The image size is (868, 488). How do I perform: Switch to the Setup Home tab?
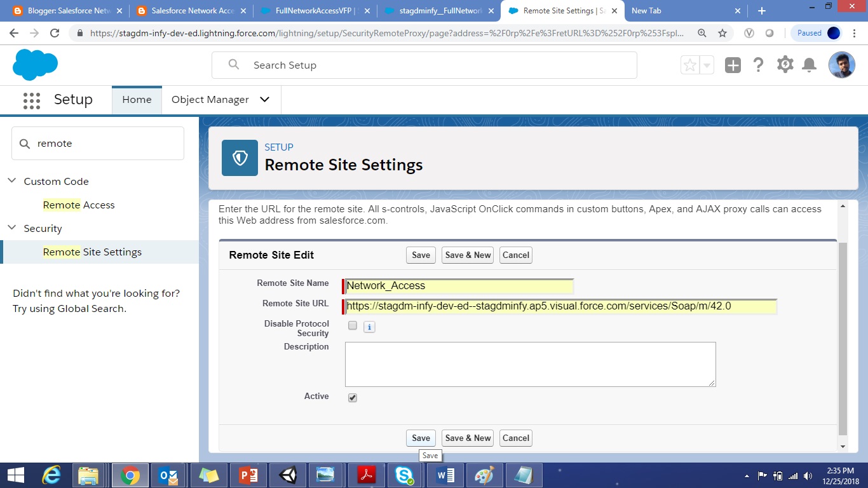137,100
